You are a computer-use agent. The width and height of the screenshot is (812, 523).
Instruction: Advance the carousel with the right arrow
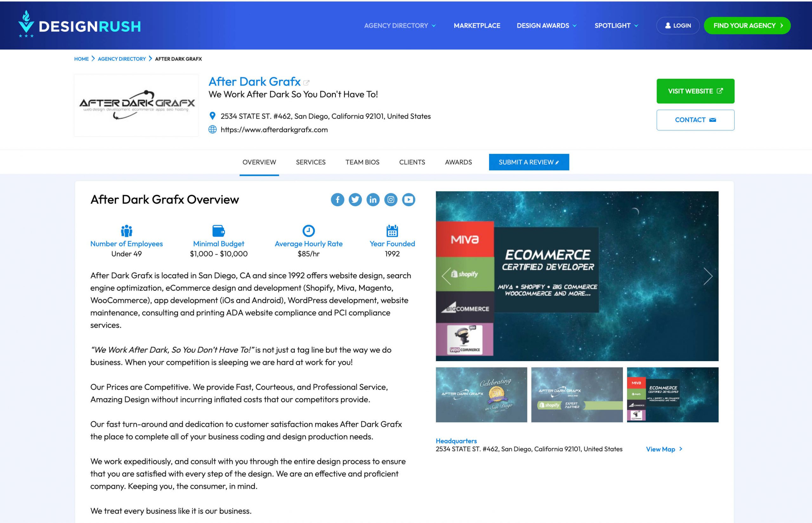point(708,276)
